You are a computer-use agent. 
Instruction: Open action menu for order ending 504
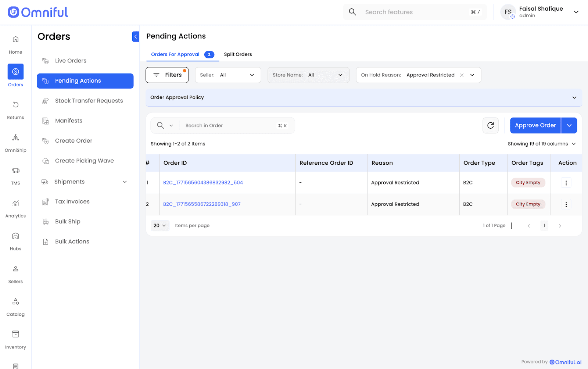[x=566, y=183]
